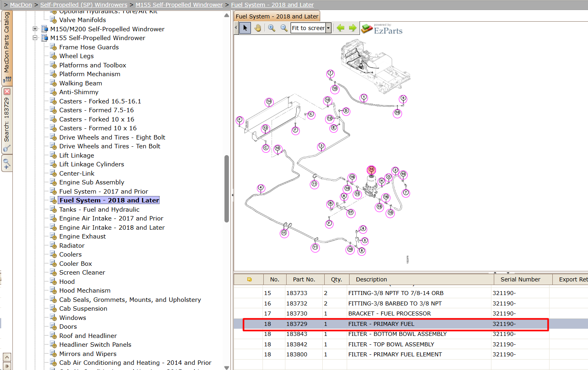588x370 pixels.
Task: Click the EzParts logo
Action: pyautogui.click(x=382, y=29)
